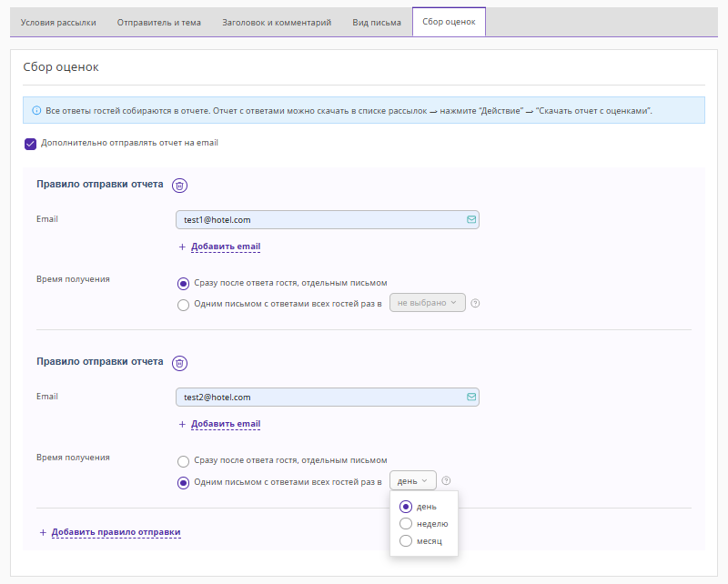The height and width of the screenshot is (584, 728).
Task: Select 'Сразу после ответа гостя' in second rule
Action: [x=184, y=461]
